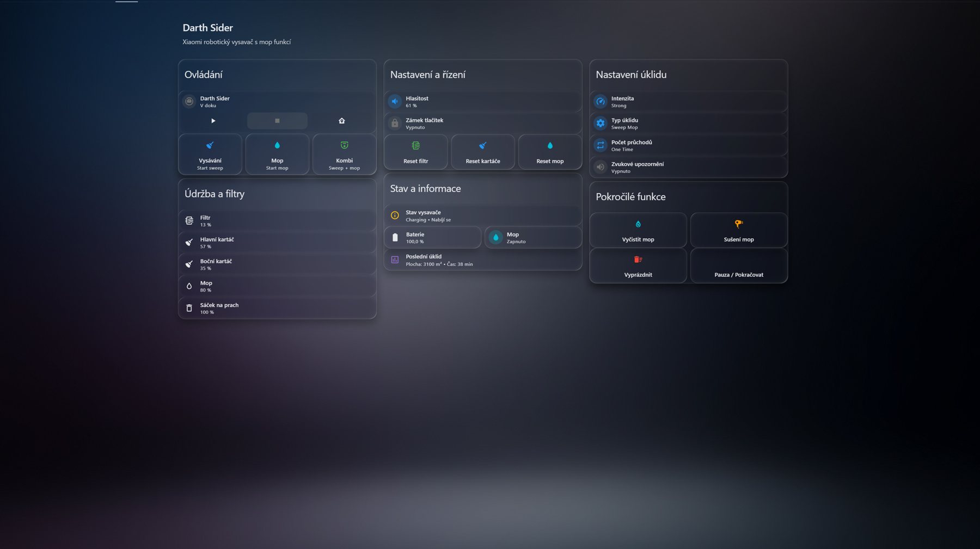Toggle the Zámek tlačítek lock

coord(483,124)
